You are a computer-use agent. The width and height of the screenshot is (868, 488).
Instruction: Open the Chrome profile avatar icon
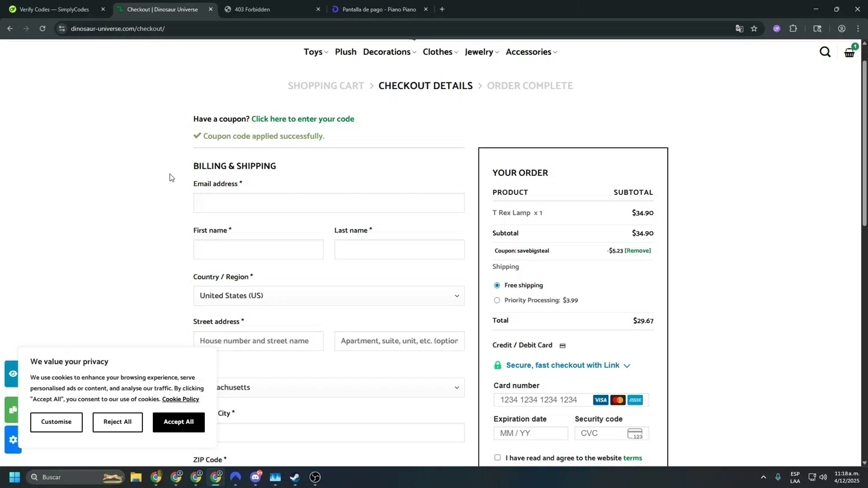pos(841,28)
